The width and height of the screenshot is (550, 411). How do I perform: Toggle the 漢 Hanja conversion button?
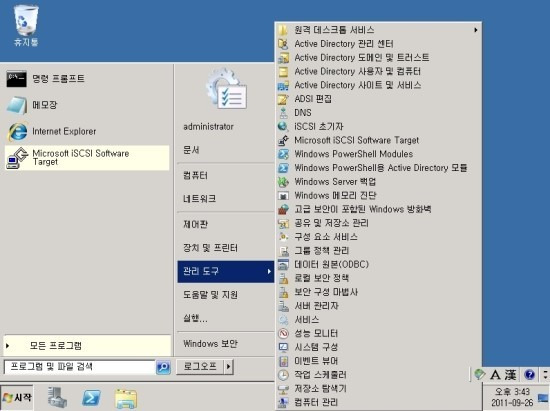(511, 375)
